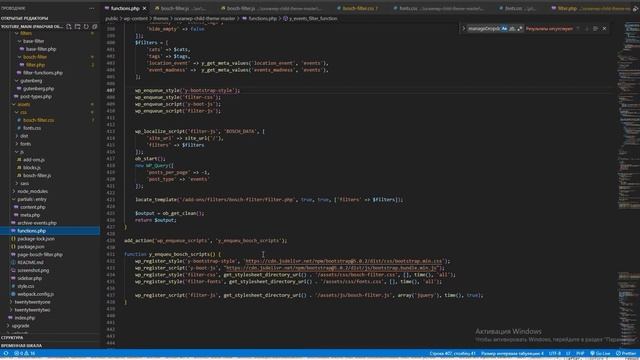
Task: Collapse all folders in Explorer
Action: click(x=95, y=27)
